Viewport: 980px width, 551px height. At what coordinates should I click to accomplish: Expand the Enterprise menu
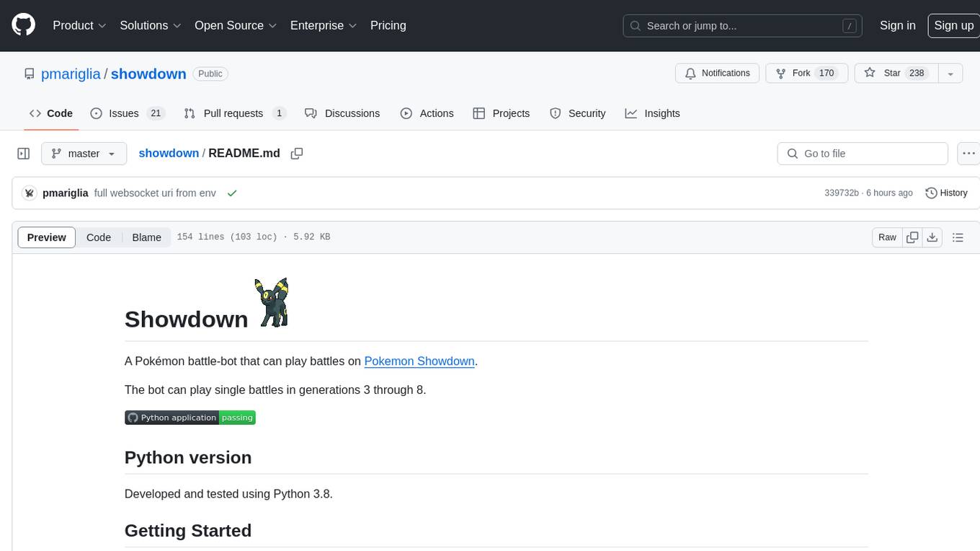[324, 25]
